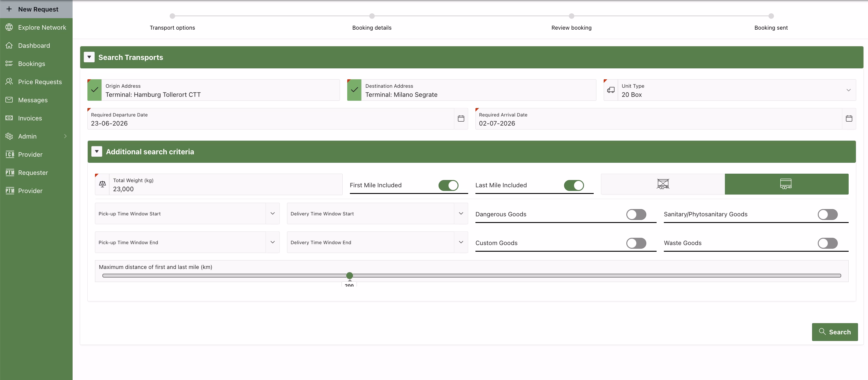Click the PTM Provider icon
The image size is (868, 380).
pyautogui.click(x=10, y=191)
